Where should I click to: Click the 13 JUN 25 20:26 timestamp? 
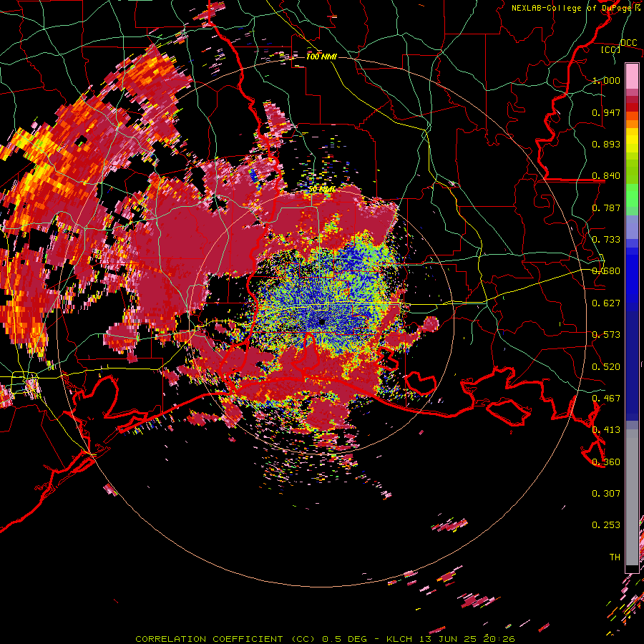(x=467, y=639)
